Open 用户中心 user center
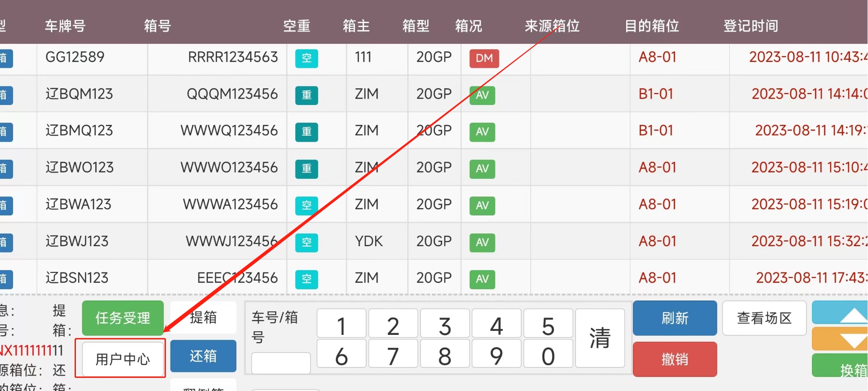Viewport: 868px width, 391px height. point(123,359)
